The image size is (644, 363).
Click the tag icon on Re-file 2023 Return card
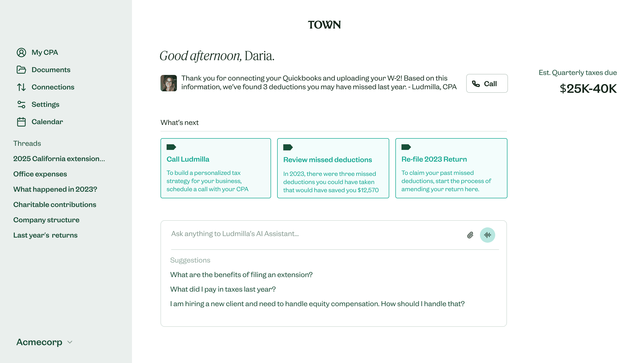(406, 147)
